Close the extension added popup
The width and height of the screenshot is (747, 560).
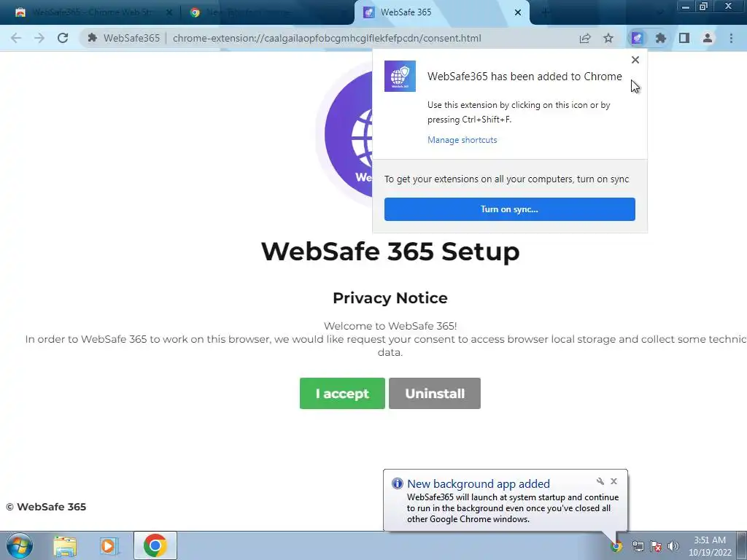pos(635,60)
